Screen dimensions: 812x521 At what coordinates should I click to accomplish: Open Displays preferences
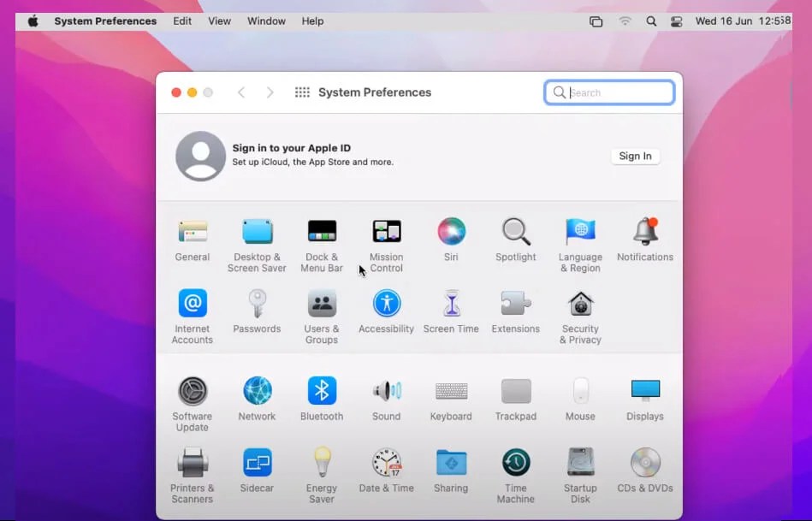(645, 390)
